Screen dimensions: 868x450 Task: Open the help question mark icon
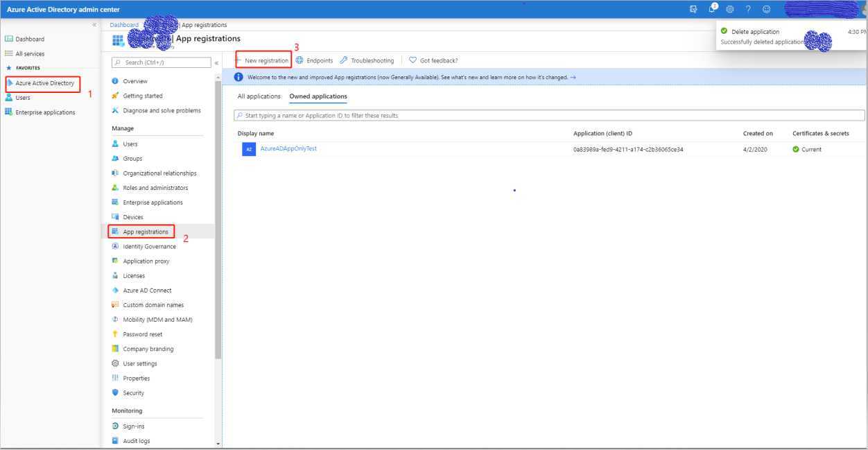click(748, 9)
